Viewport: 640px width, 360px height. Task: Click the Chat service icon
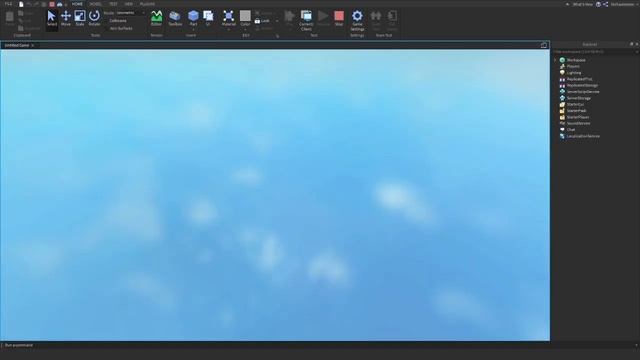coord(562,130)
